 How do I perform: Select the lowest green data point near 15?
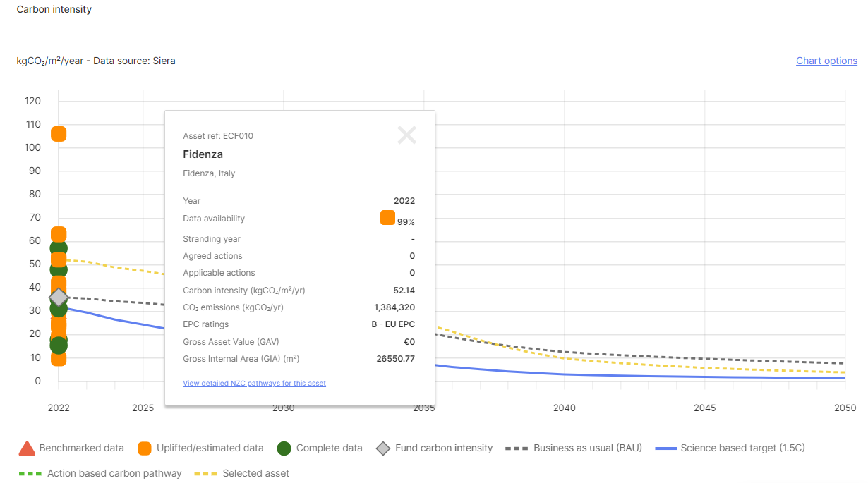(59, 346)
